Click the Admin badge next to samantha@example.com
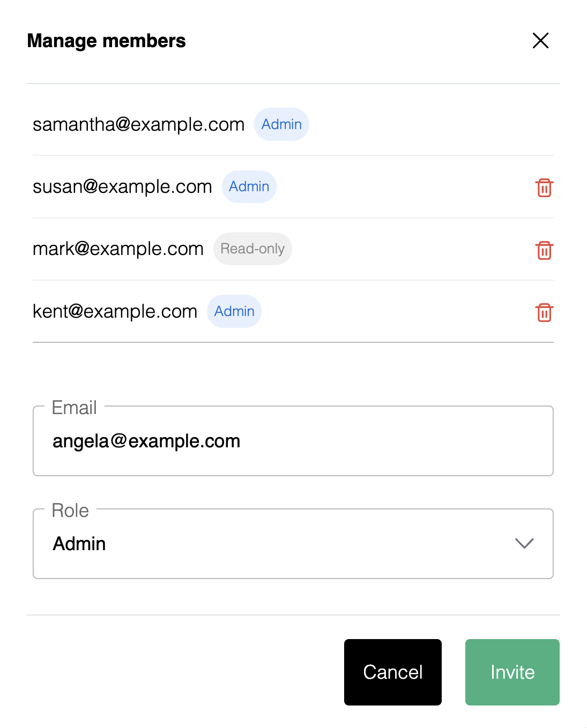This screenshot has width=587, height=728. pos(281,124)
